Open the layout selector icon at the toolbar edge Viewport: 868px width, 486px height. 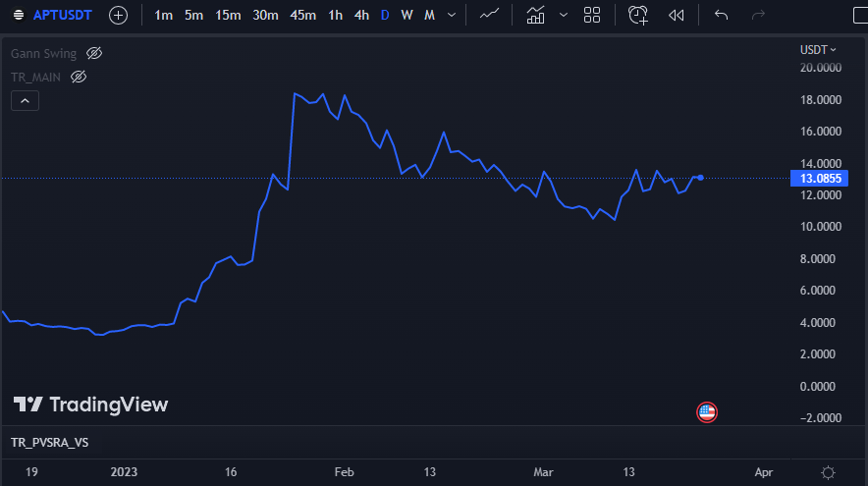(860, 15)
